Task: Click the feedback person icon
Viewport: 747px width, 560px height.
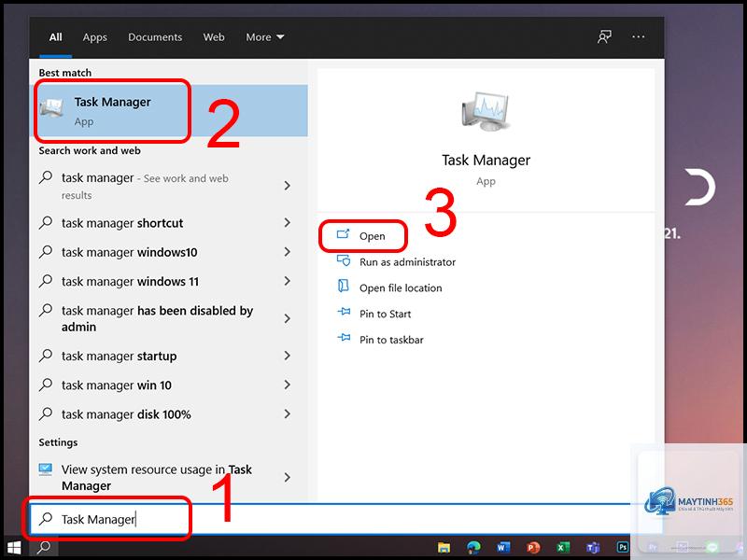Action: tap(604, 36)
